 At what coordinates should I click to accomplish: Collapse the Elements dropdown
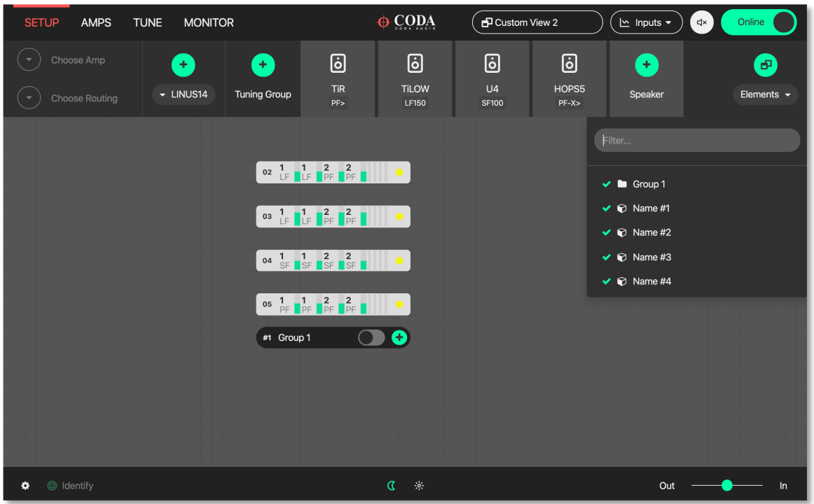tap(765, 94)
